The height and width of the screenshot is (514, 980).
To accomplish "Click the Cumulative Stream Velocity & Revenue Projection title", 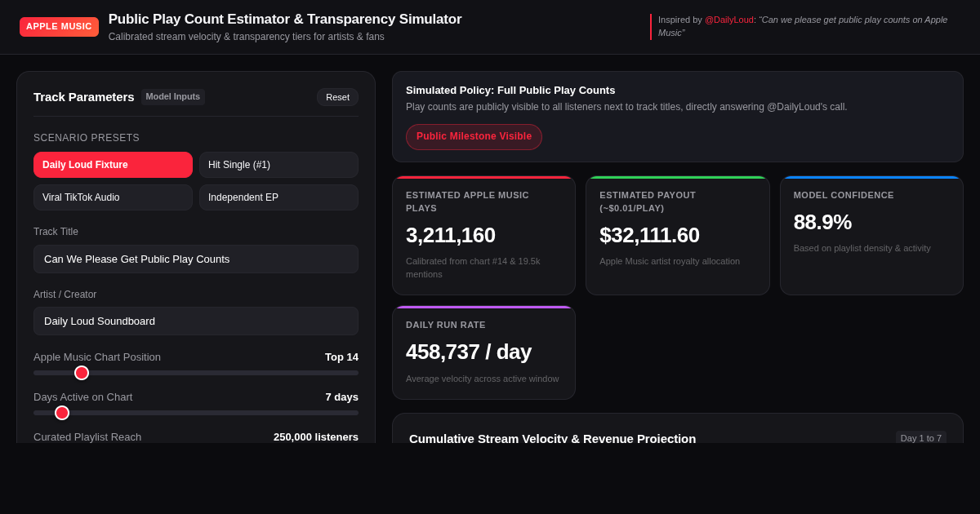I will pyautogui.click(x=553, y=438).
